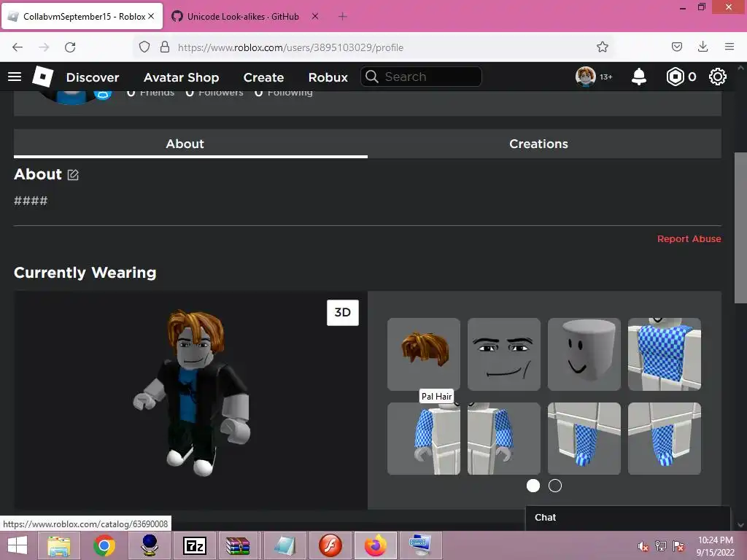Viewport: 747px width, 560px height.
Task: Open Windows Start menu
Action: tap(17, 545)
